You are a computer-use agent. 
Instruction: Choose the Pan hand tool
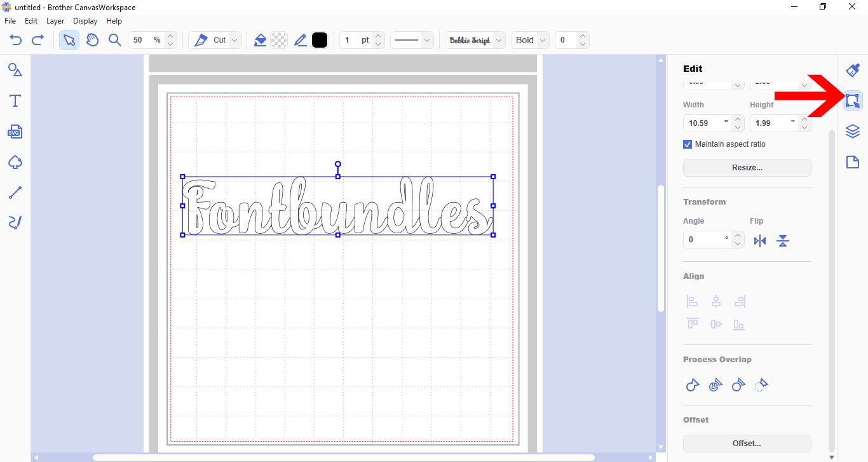pyautogui.click(x=93, y=40)
